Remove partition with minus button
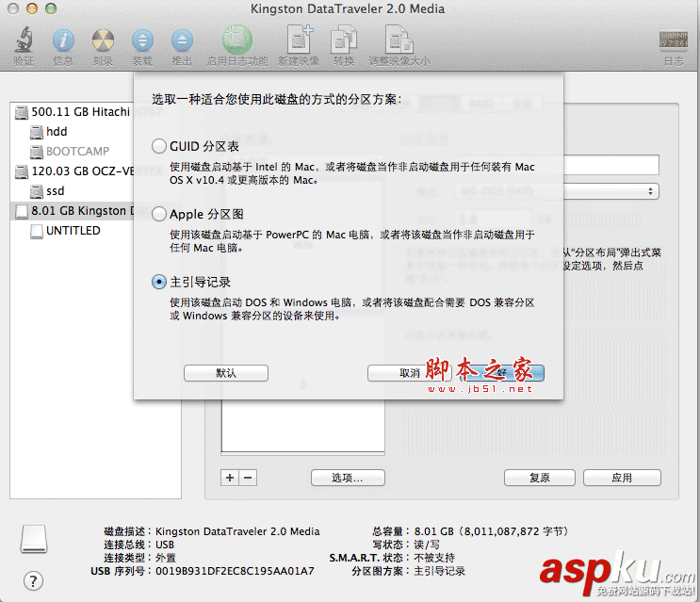The image size is (700, 602). coord(248,478)
